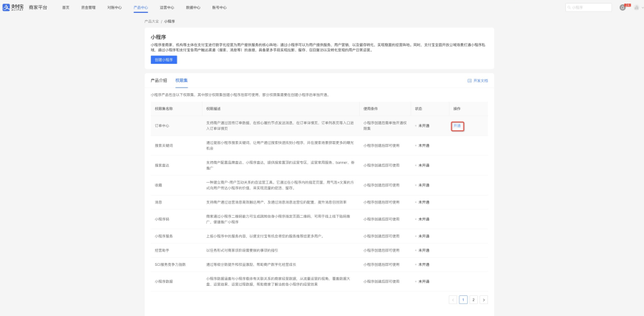Viewport: 644px width, 316px height.
Task: Click the blue 创建小程序 button
Action: [x=164, y=60]
